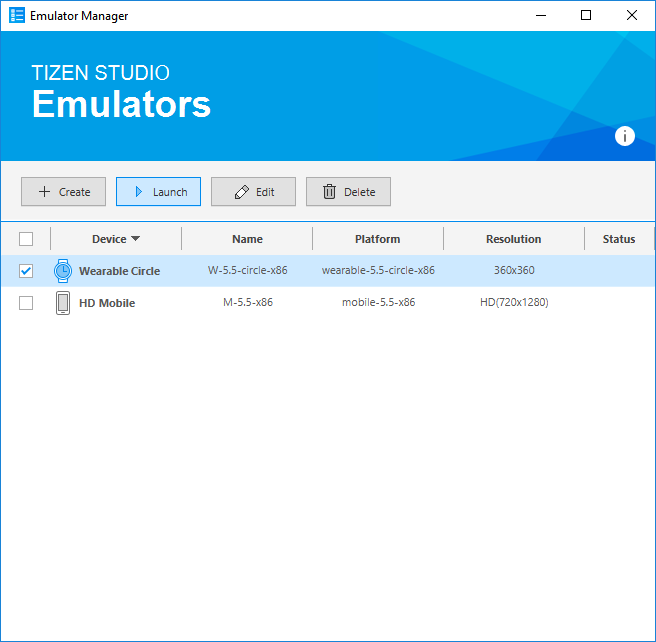Sort by the Name column header
The width and height of the screenshot is (656, 642).
(x=247, y=239)
